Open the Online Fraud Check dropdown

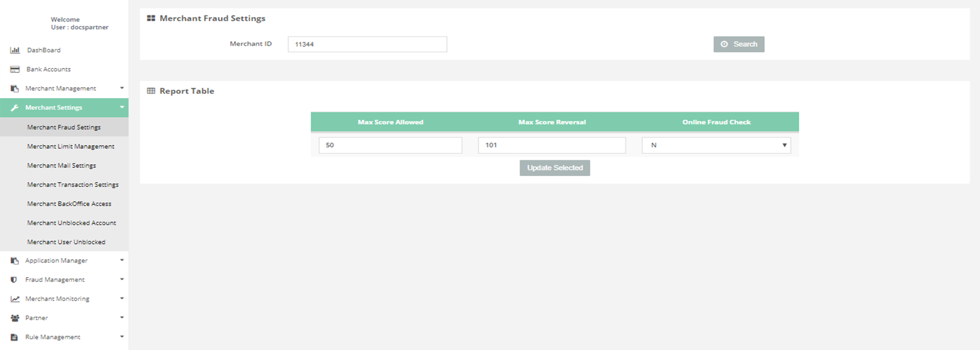coord(716,145)
